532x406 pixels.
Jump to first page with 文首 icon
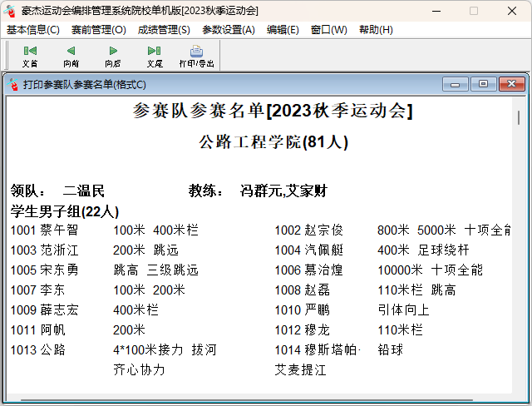[x=30, y=56]
